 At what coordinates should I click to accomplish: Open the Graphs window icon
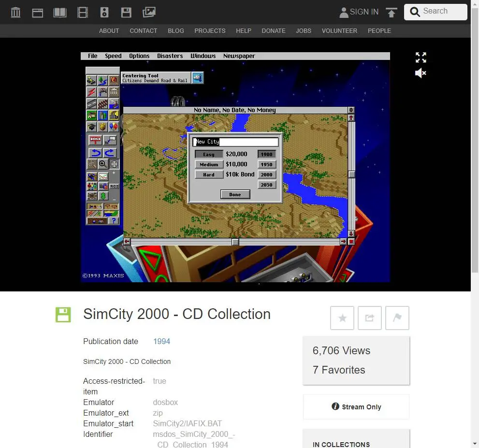click(103, 176)
